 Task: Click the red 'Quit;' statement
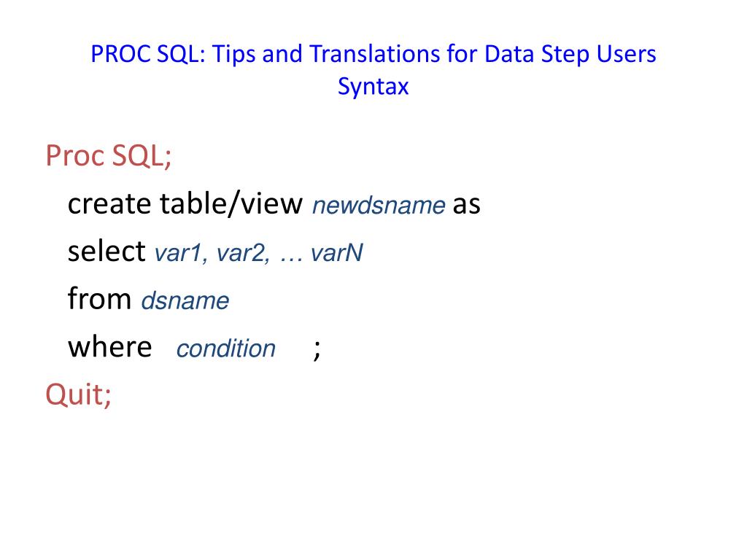[x=79, y=394]
